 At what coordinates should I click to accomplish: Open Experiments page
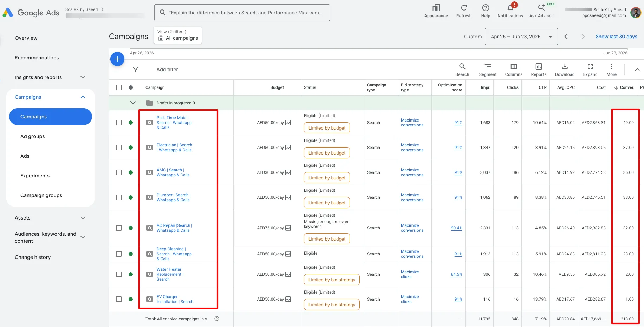tap(35, 176)
